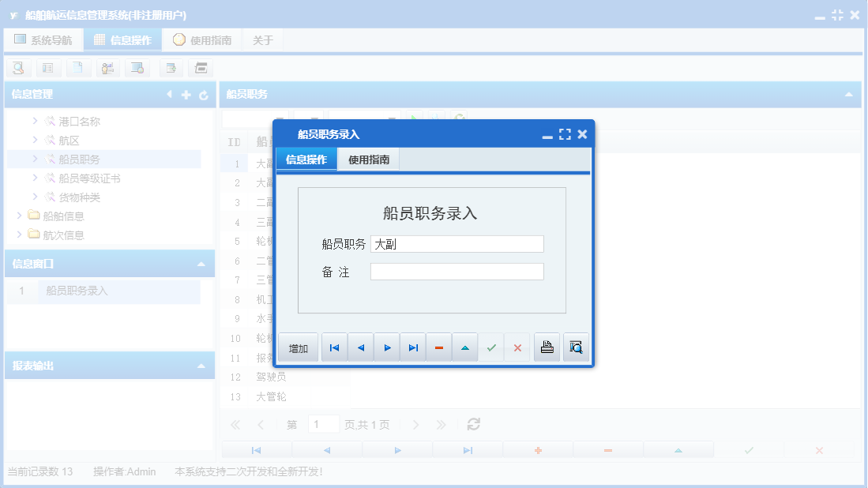This screenshot has width=868, height=488.
Task: Switch to the 使用指南 tab in the dialog
Action: coord(368,158)
